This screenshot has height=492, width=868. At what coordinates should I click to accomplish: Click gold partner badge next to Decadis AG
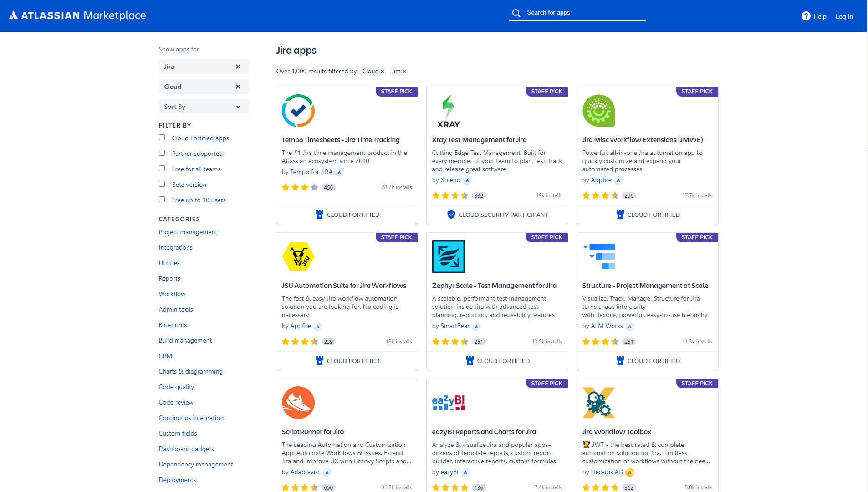(x=630, y=472)
